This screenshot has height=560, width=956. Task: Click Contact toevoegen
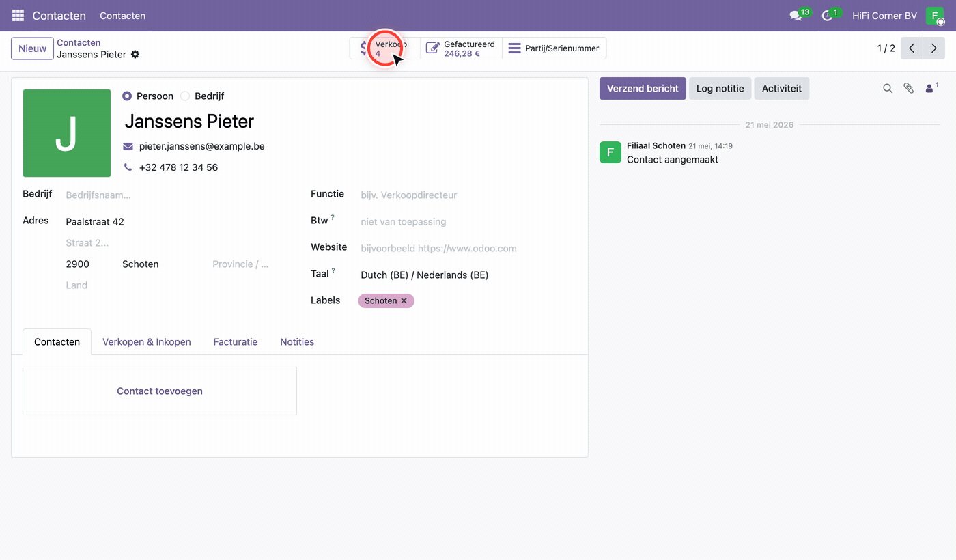coord(160,391)
